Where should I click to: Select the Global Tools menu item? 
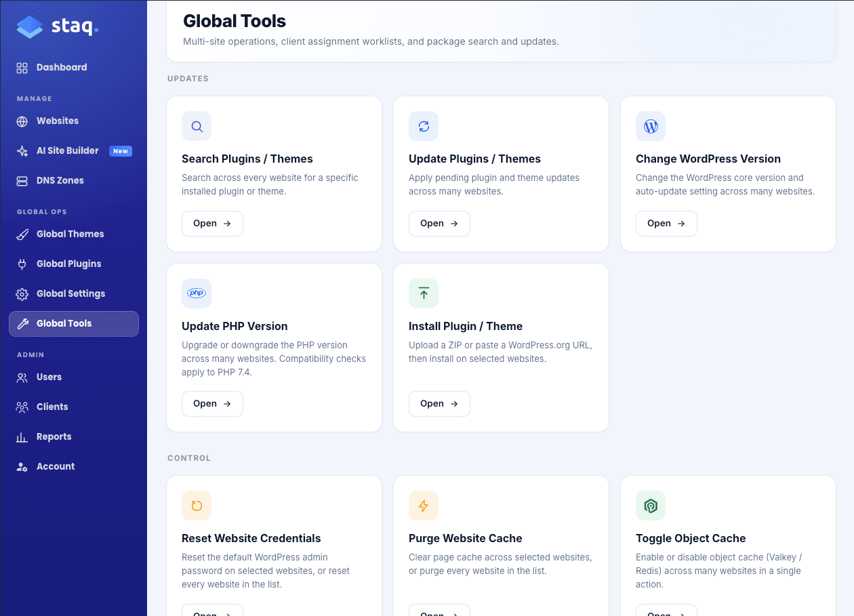74,324
